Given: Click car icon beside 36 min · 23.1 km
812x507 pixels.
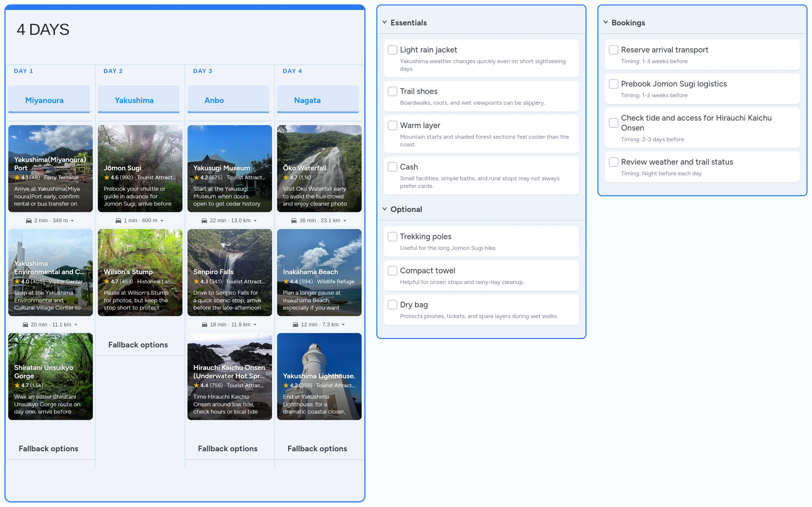Looking at the screenshot, I should coord(294,221).
